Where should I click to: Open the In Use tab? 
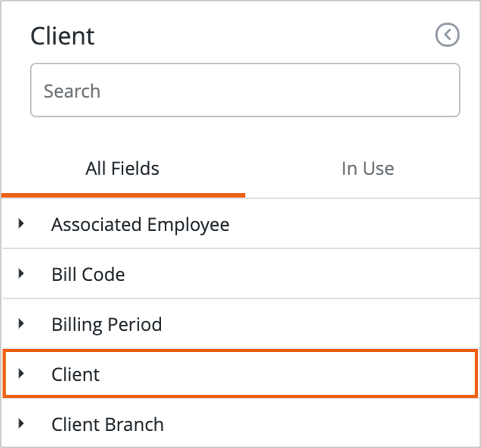pos(367,168)
